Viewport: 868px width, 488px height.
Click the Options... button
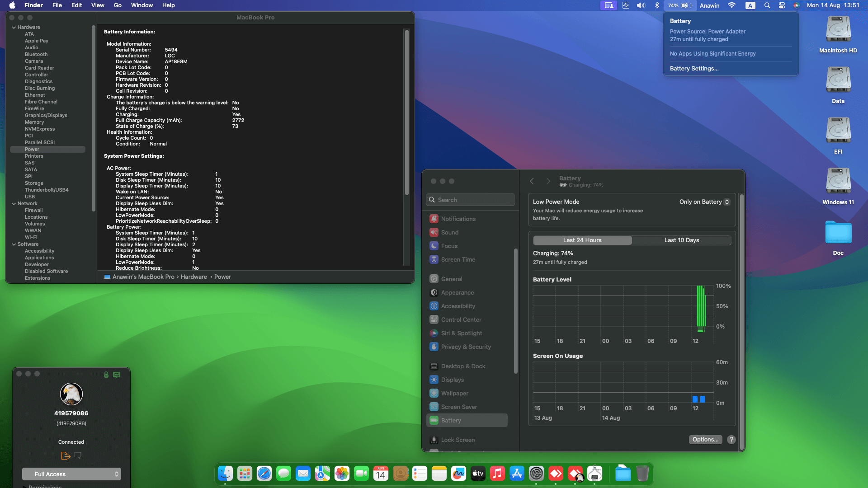[x=705, y=440]
